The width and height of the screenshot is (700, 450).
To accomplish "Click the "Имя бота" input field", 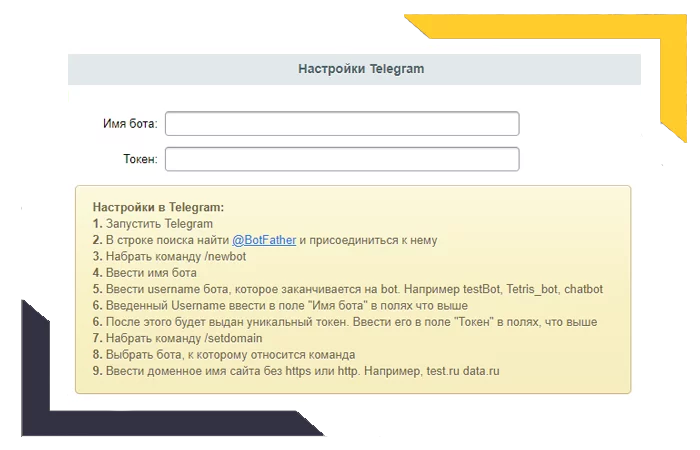I will 342,123.
